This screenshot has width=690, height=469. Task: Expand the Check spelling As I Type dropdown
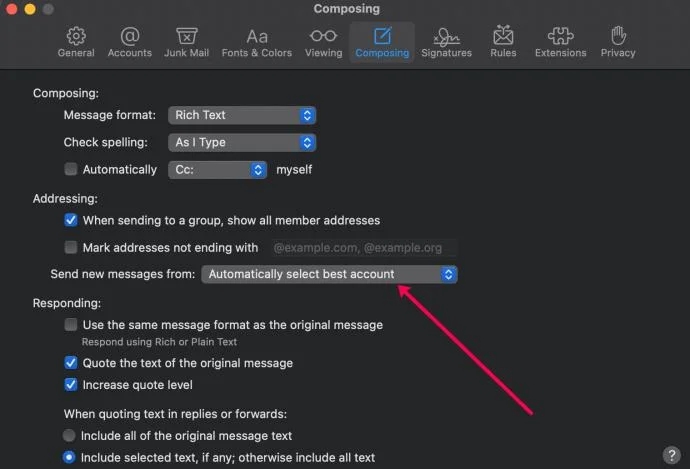(x=242, y=143)
